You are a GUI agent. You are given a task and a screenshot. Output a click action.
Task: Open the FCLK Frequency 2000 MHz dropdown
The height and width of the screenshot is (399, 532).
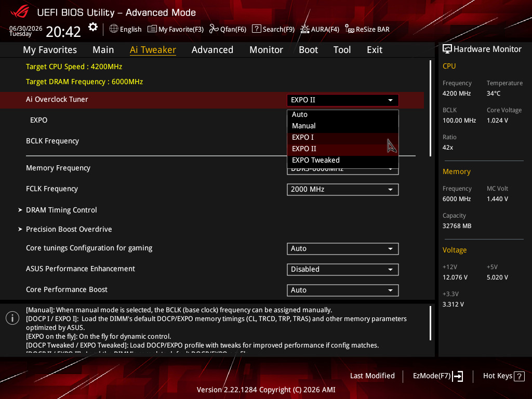click(x=343, y=189)
